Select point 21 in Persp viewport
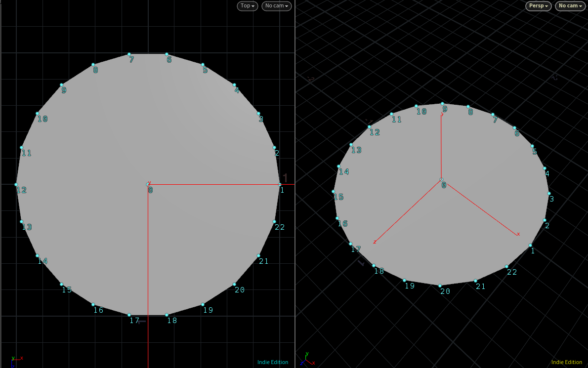 click(x=475, y=281)
